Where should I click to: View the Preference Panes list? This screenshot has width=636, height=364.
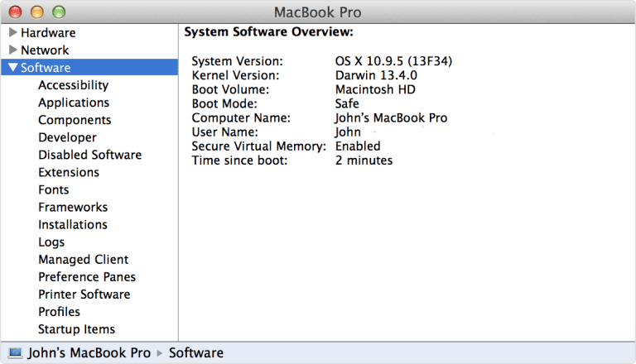coord(87,277)
